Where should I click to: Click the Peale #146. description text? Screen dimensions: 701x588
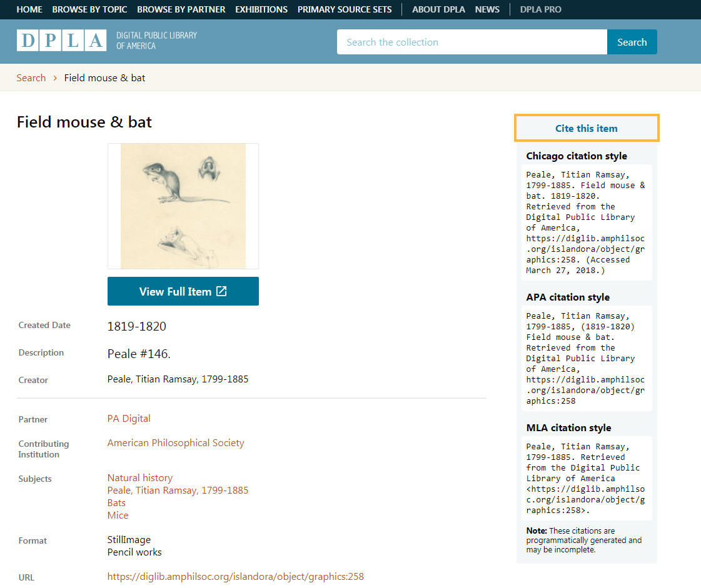point(139,354)
